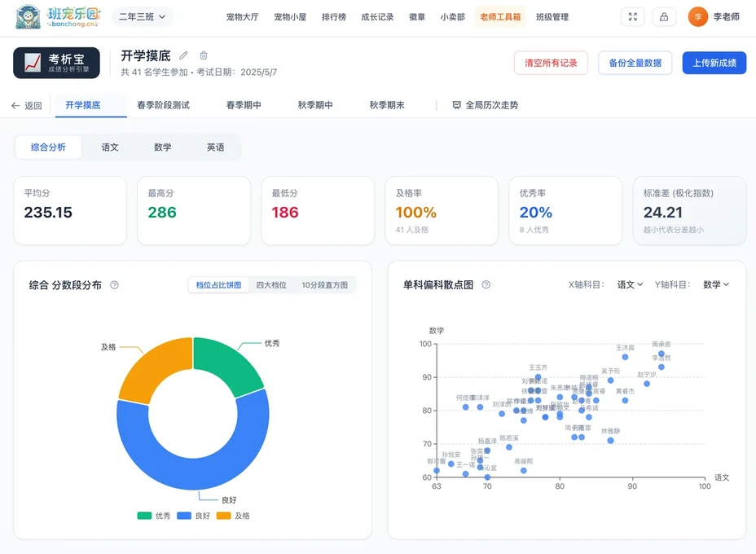
Task: Click the 班宠乐园 logo icon
Action: 28,17
